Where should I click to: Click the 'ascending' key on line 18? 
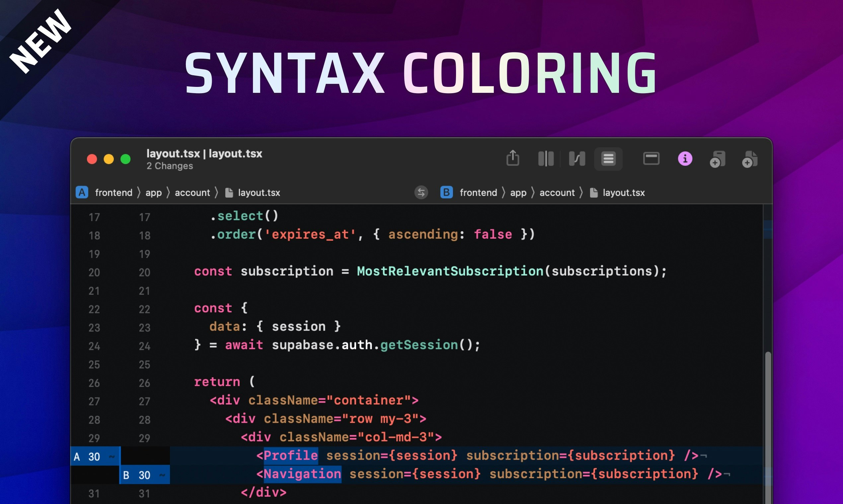coord(423,234)
